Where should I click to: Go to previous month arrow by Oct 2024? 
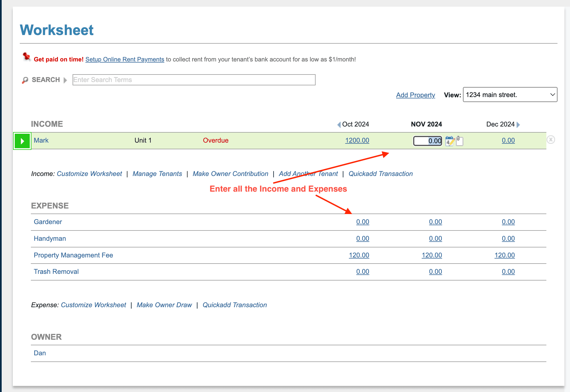(339, 125)
